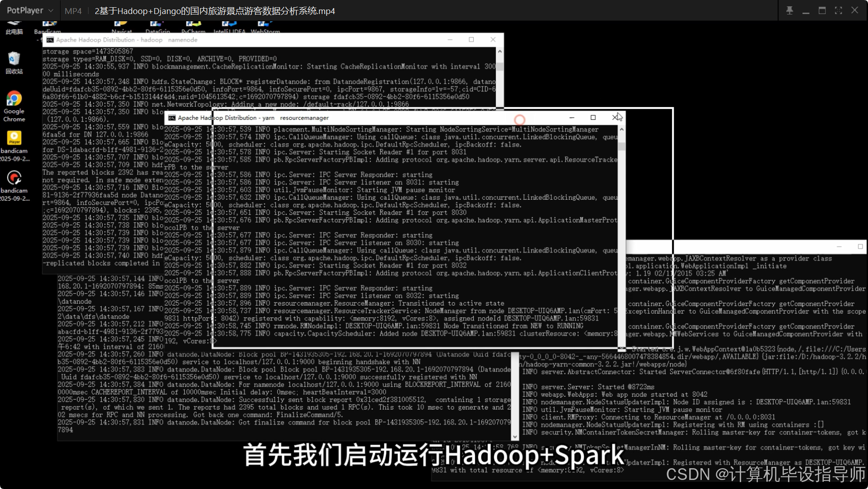The width and height of the screenshot is (868, 489).
Task: Click datanode console scroll-down arrow
Action: coord(515,437)
